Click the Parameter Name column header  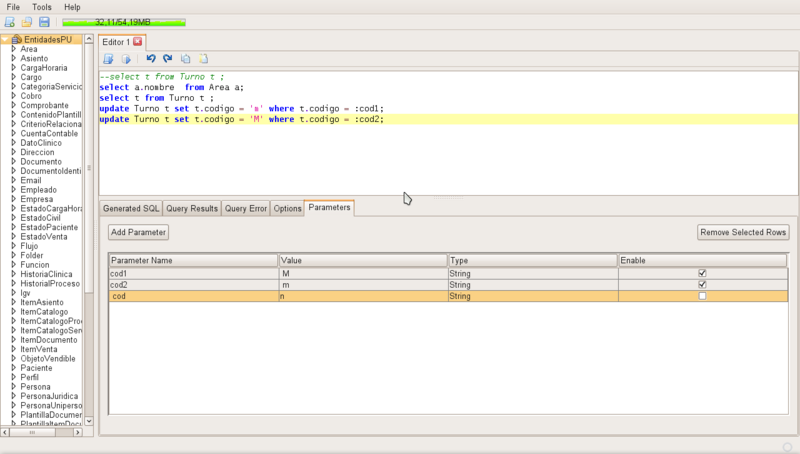[193, 260]
